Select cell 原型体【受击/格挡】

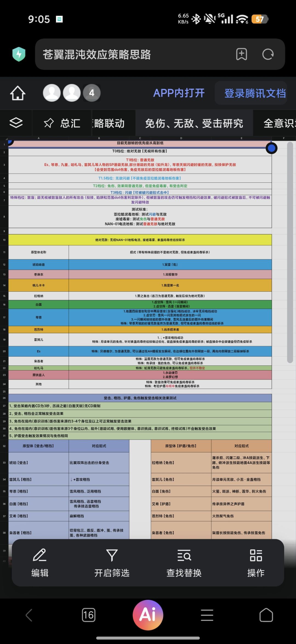(x=39, y=446)
